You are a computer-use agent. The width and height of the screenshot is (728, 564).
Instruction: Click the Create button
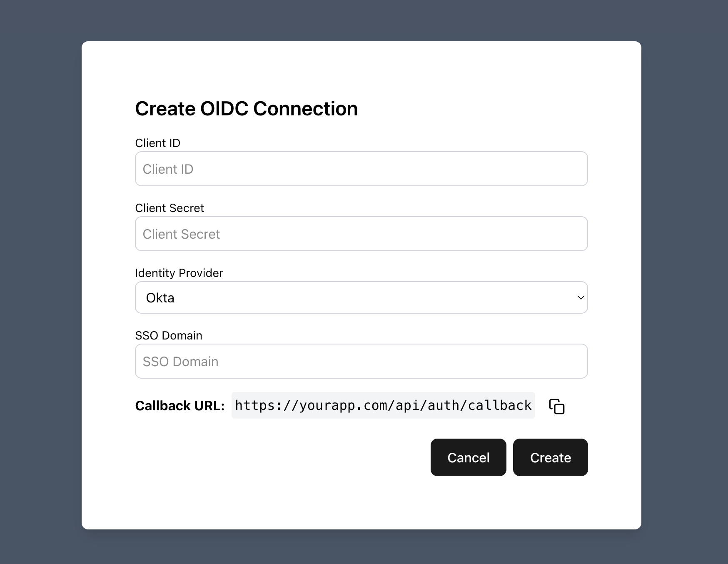point(550,457)
